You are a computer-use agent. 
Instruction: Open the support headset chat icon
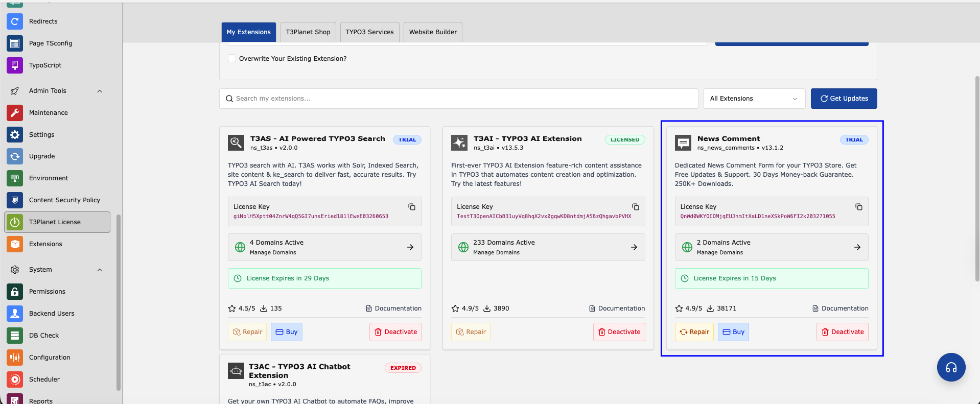(951, 367)
